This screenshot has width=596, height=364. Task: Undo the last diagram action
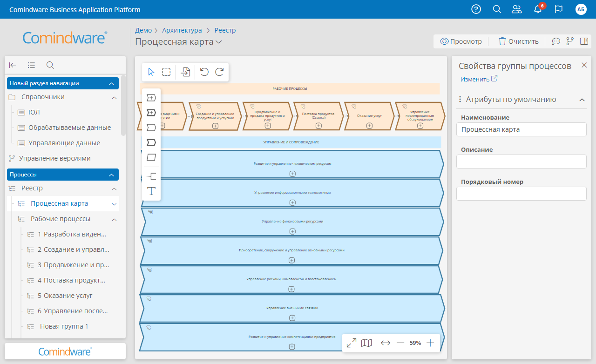coord(204,72)
